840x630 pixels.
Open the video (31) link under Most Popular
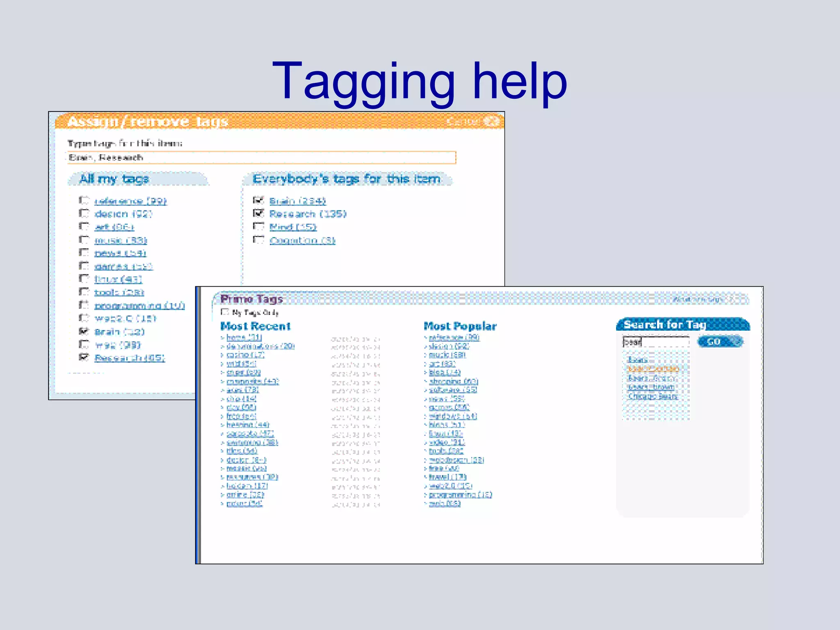coord(447,442)
